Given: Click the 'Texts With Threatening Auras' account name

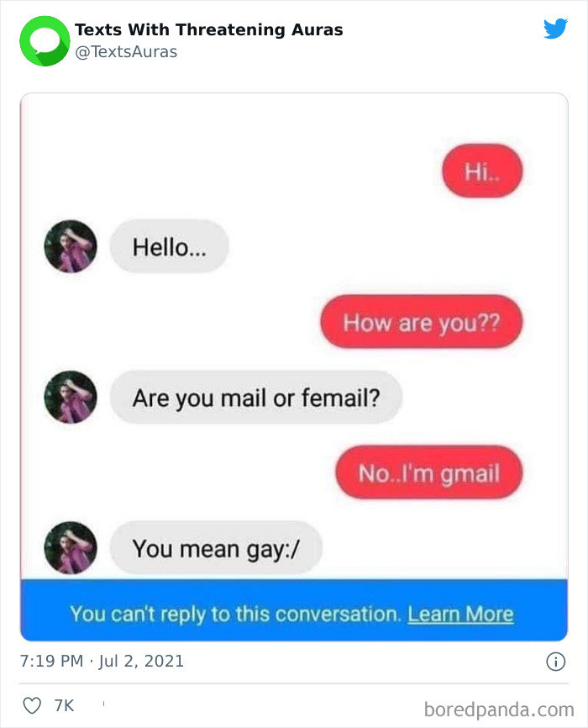Looking at the screenshot, I should [209, 29].
